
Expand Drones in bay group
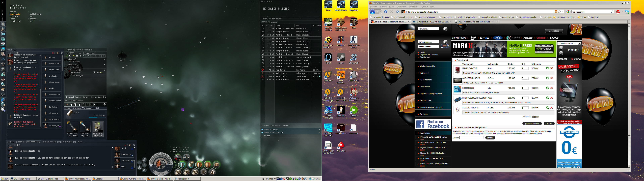(319, 129)
